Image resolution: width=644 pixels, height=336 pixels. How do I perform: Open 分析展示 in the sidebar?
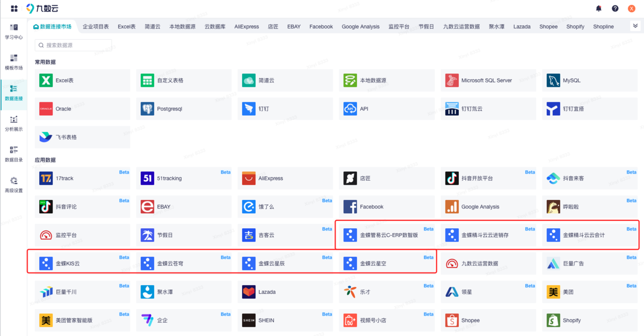coord(14,123)
